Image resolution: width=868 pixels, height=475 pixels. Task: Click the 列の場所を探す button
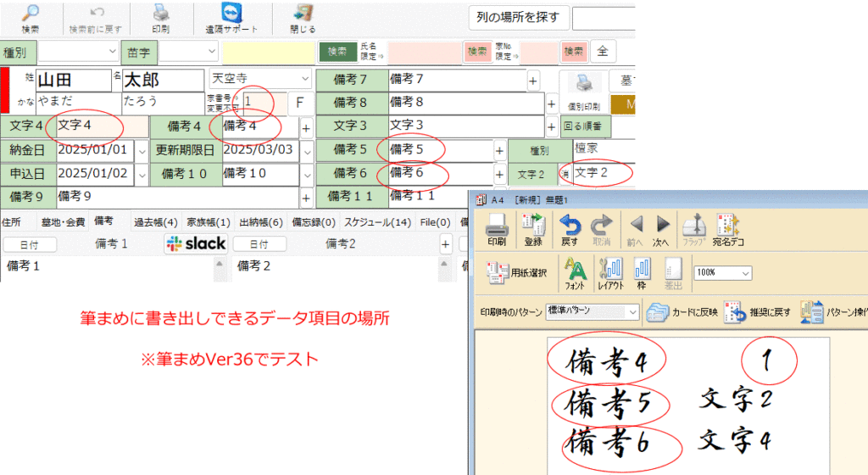tap(519, 16)
